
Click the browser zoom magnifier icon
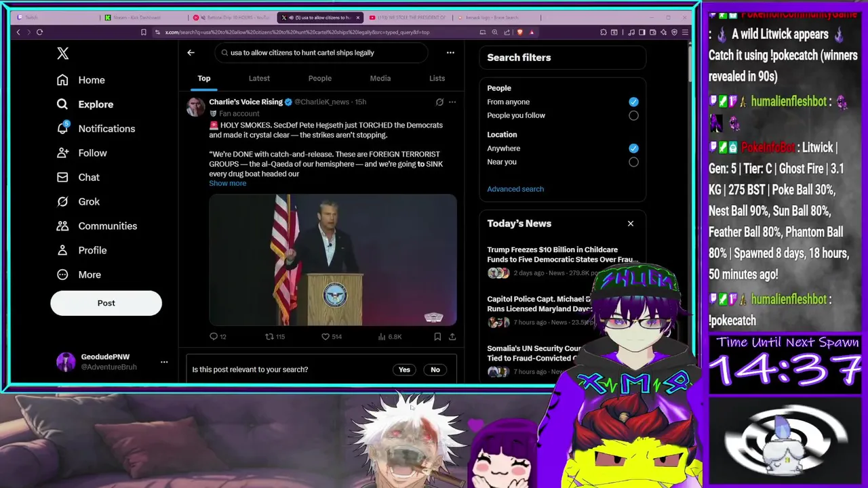point(494,32)
